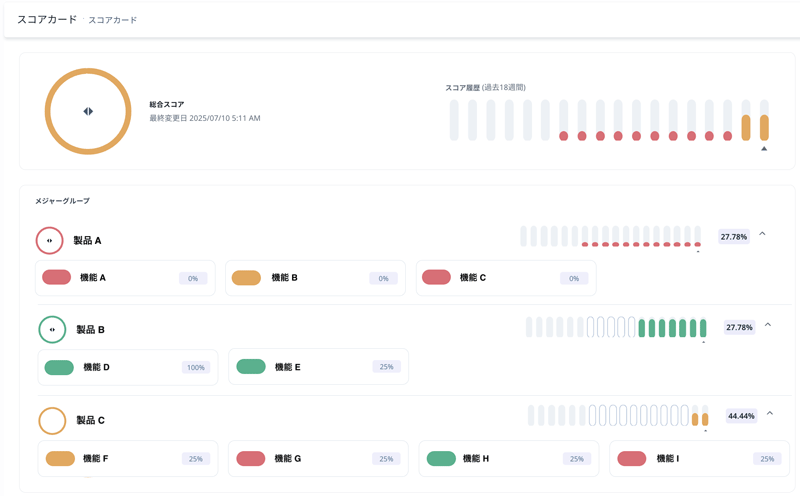Click the first red dot in score history

tap(563, 136)
